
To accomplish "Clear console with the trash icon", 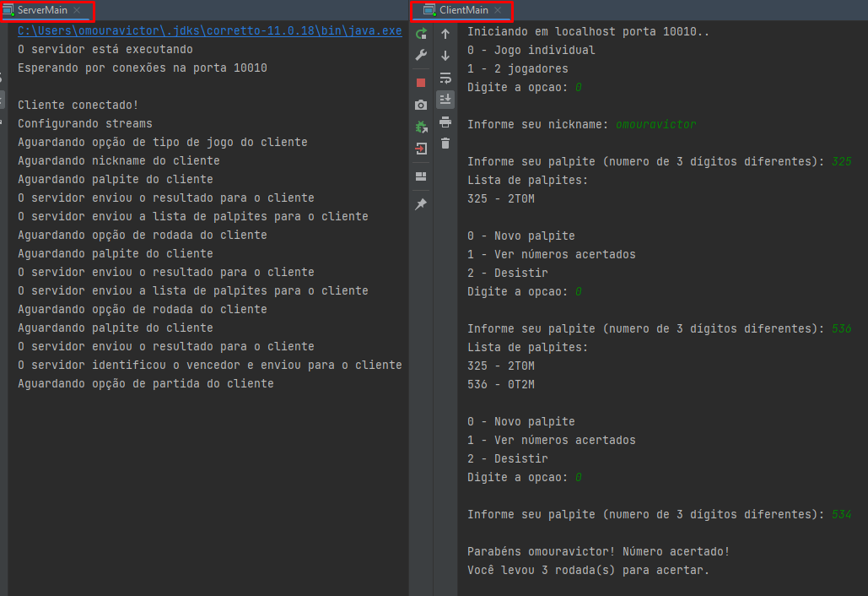I will [x=445, y=144].
